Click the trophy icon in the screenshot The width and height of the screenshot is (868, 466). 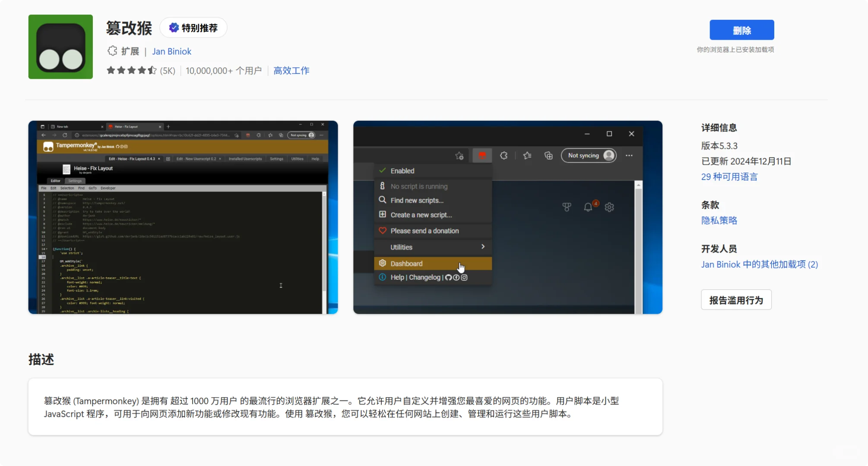tap(567, 207)
